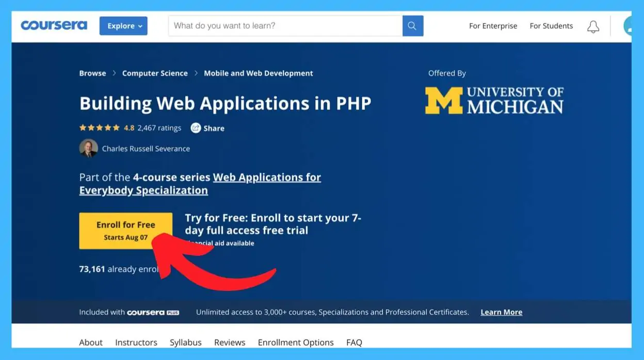Open the For Students link
This screenshot has width=644, height=360.
coord(551,26)
